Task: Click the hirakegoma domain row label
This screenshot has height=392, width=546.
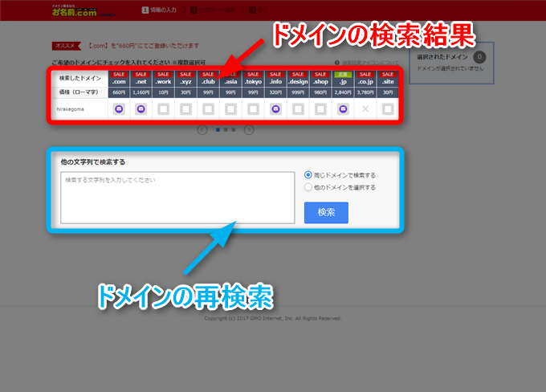Action: [71, 109]
